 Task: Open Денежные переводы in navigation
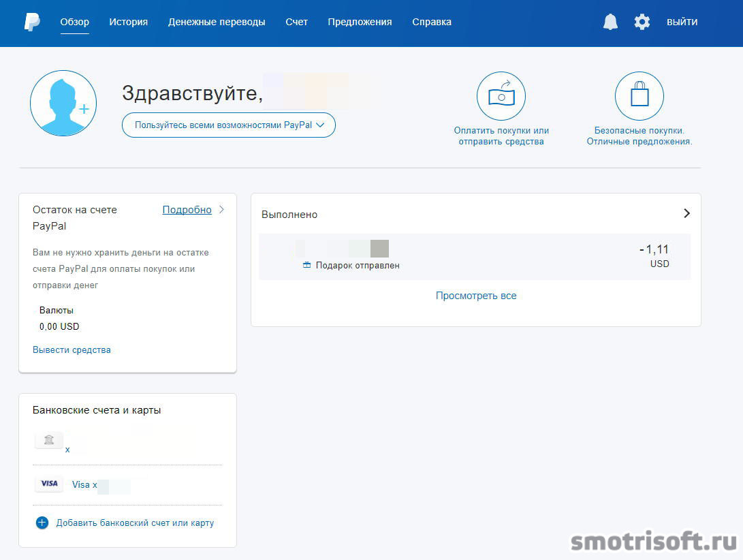[217, 22]
